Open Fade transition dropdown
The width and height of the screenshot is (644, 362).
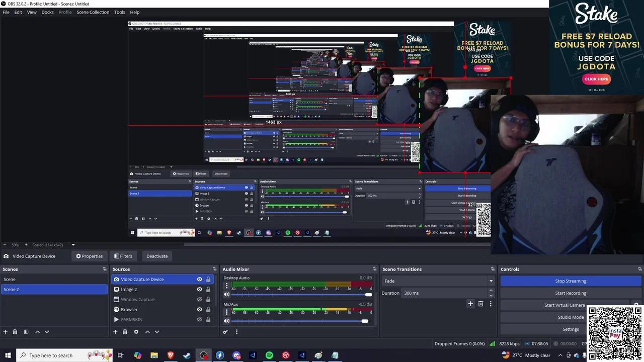pos(438,281)
